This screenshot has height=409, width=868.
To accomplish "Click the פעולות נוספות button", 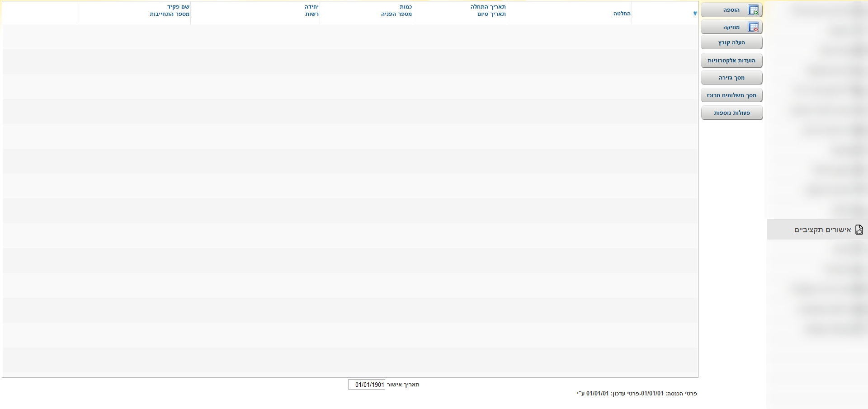I will (x=731, y=113).
